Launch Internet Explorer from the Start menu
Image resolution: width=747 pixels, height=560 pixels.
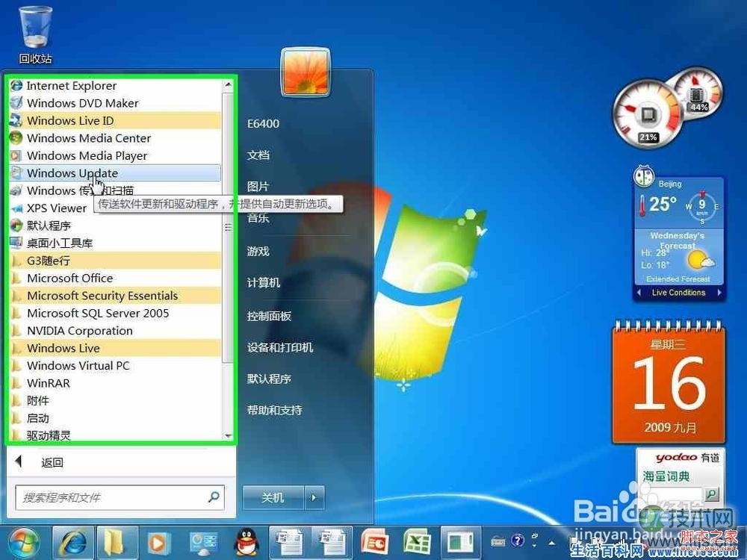click(x=71, y=85)
